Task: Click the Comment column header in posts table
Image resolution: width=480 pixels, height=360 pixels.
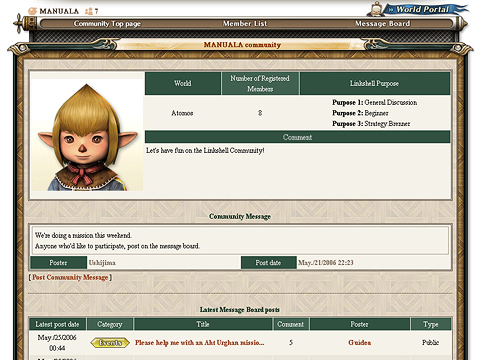Action: point(291,324)
